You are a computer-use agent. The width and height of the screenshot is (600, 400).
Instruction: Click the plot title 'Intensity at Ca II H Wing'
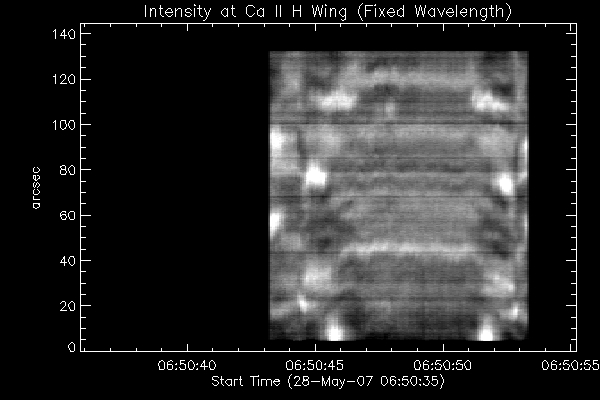pos(328,11)
